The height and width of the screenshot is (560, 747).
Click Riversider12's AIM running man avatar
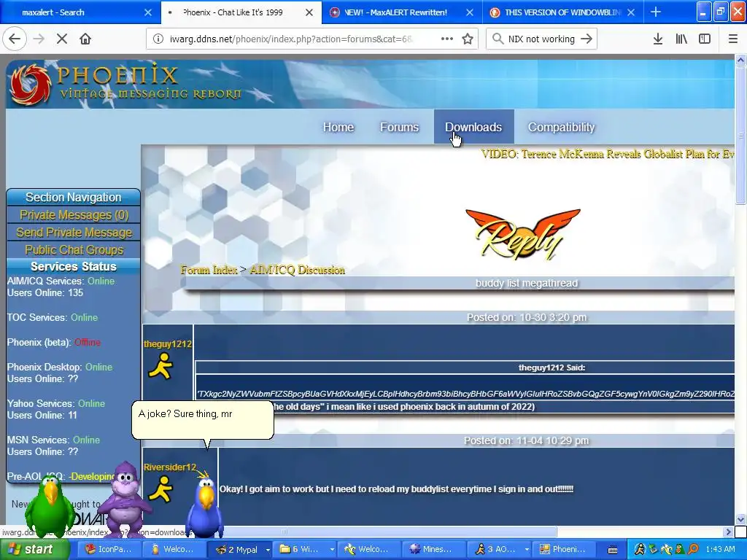[x=160, y=489]
